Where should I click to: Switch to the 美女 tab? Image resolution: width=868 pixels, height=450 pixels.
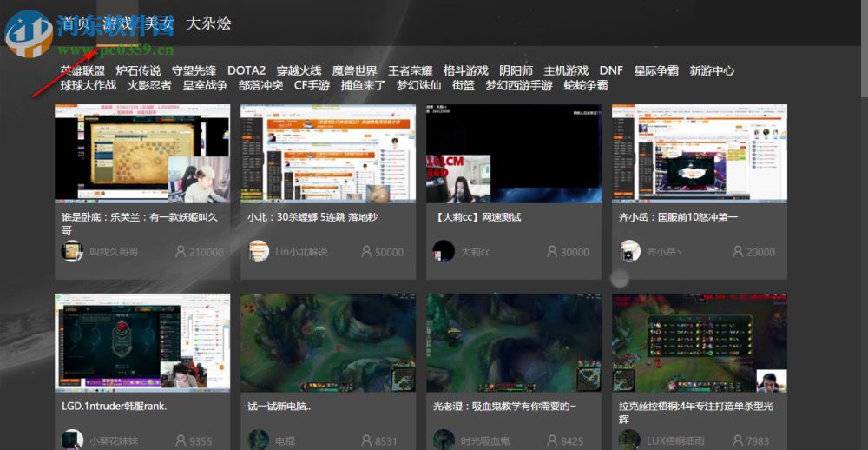(159, 23)
